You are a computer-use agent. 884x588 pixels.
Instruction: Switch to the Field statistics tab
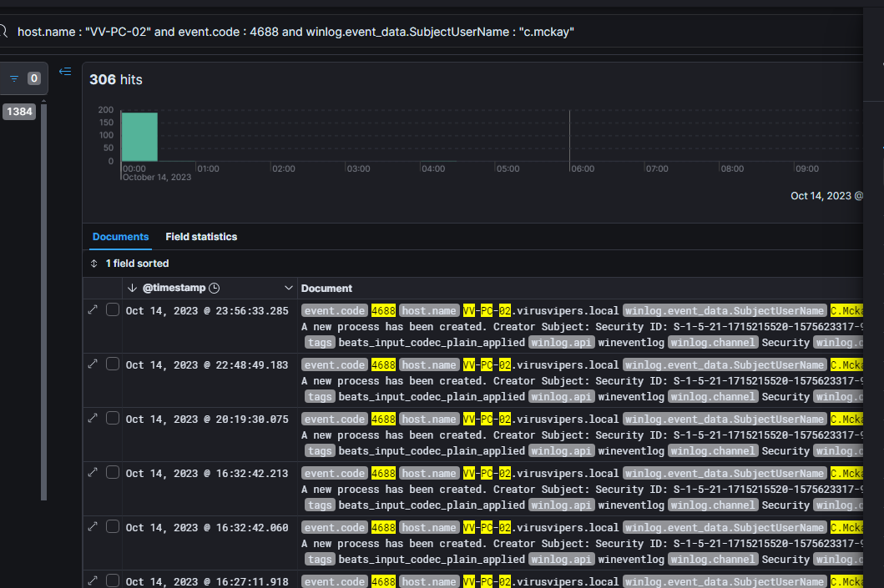(x=201, y=237)
